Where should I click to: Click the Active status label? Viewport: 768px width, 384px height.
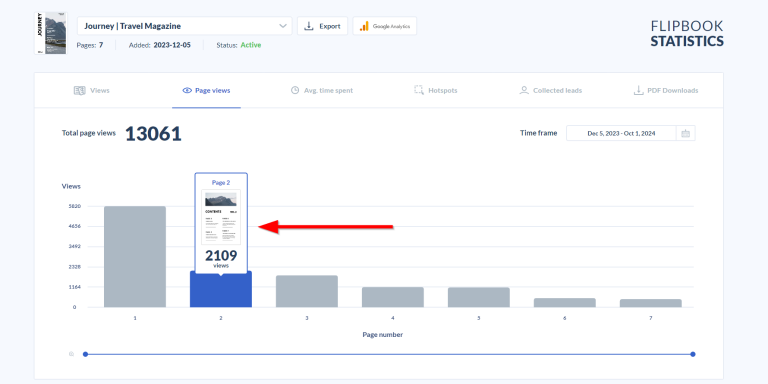pos(251,45)
